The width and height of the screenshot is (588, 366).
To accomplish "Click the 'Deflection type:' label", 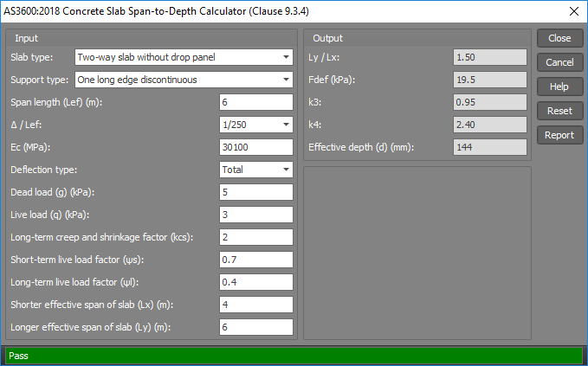I will click(44, 170).
